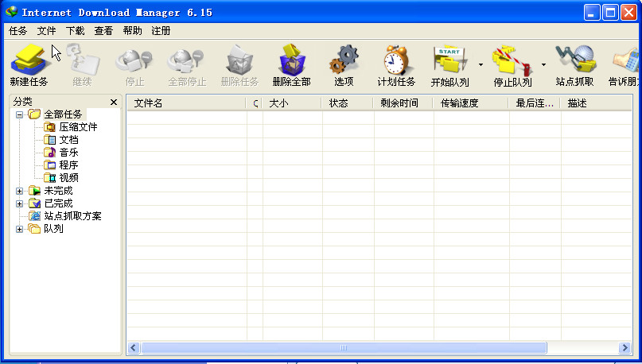Image resolution: width=642 pixels, height=364 pixels.
Task: Select the 压缩文件 category folder
Action: click(71, 127)
